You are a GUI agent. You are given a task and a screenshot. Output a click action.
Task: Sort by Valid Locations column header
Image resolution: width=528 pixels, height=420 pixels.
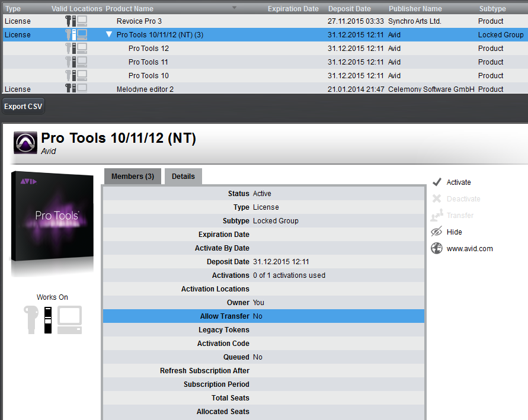77,9
